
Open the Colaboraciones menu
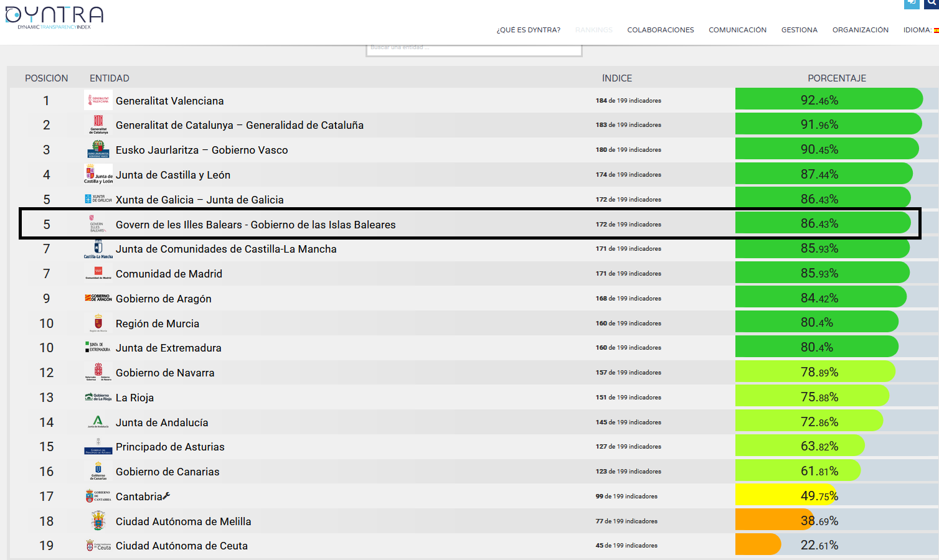click(x=660, y=30)
